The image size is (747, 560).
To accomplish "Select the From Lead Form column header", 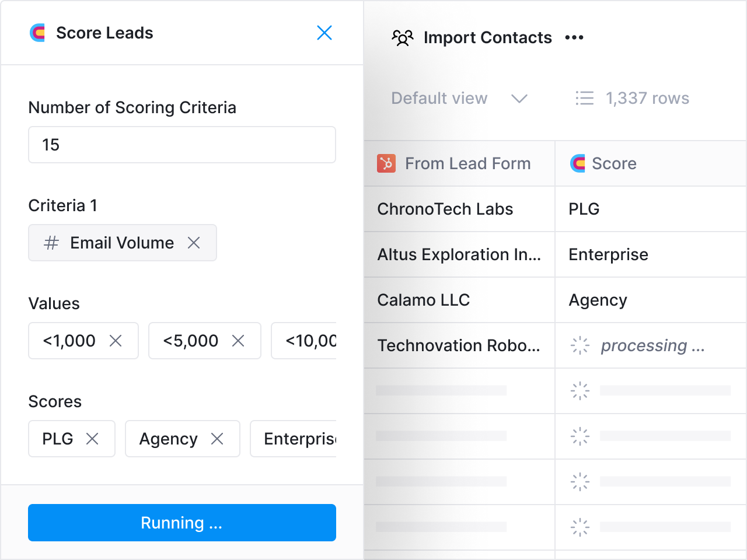I will pyautogui.click(x=467, y=163).
